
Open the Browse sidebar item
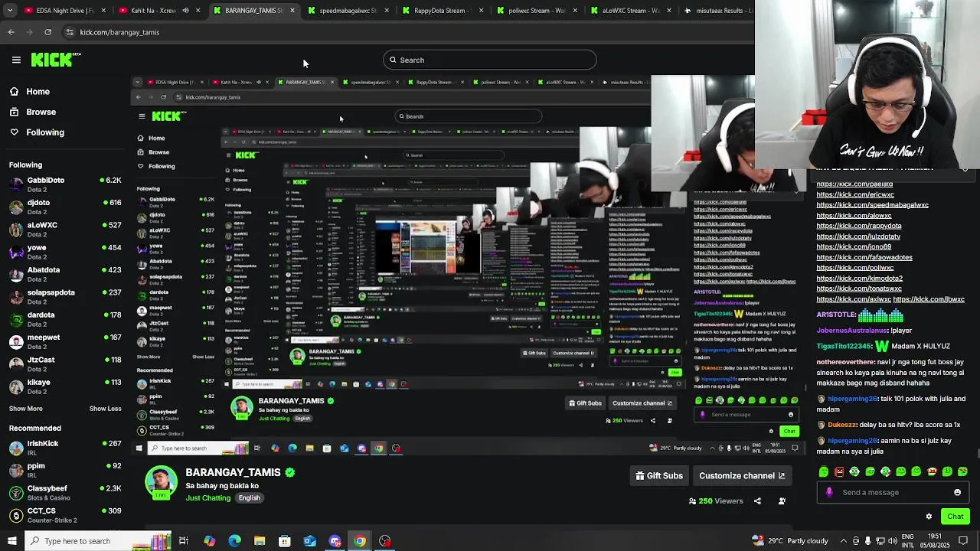tap(32, 112)
